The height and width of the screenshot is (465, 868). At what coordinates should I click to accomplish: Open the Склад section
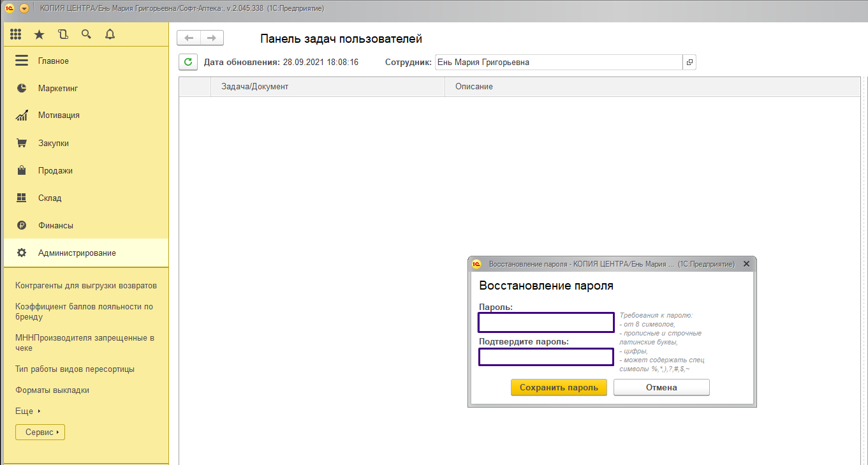pyautogui.click(x=50, y=198)
